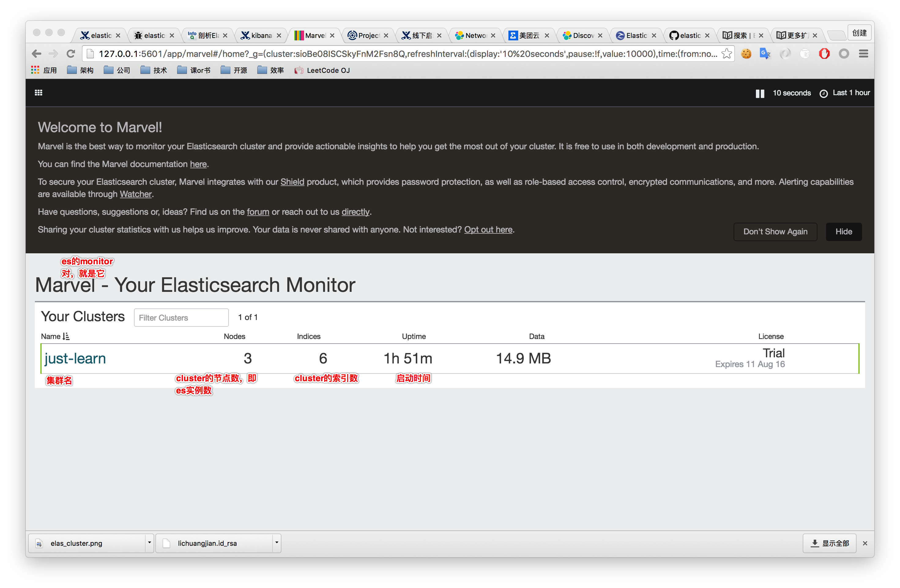This screenshot has height=588, width=900.
Task: Click the browser back arrow
Action: coord(37,54)
